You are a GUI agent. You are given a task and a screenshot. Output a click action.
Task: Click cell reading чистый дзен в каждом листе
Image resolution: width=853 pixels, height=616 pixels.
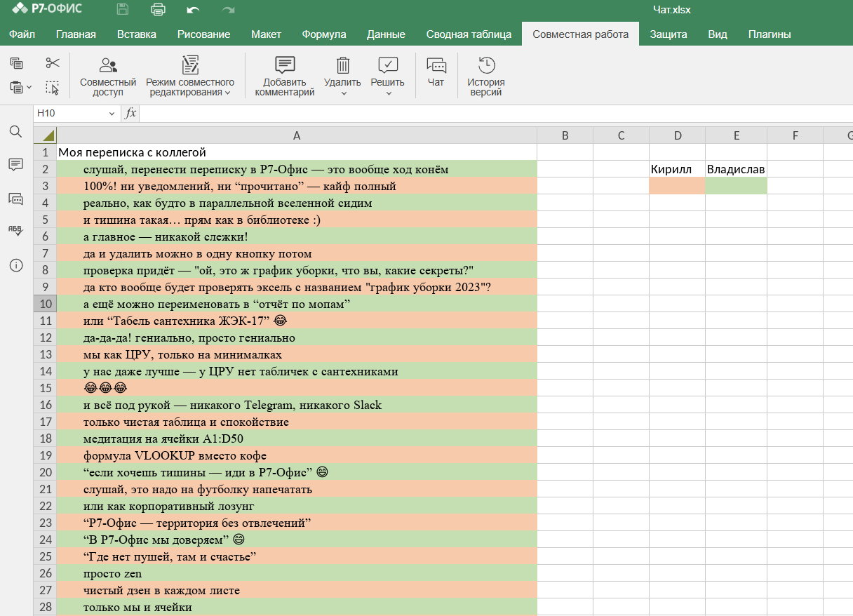coord(297,590)
